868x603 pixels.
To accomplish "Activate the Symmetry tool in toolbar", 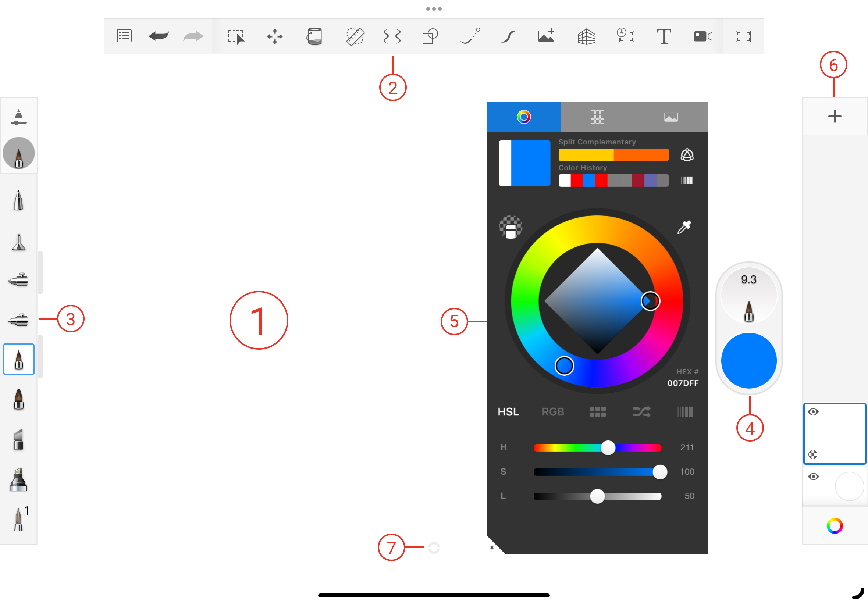I will tap(391, 37).
